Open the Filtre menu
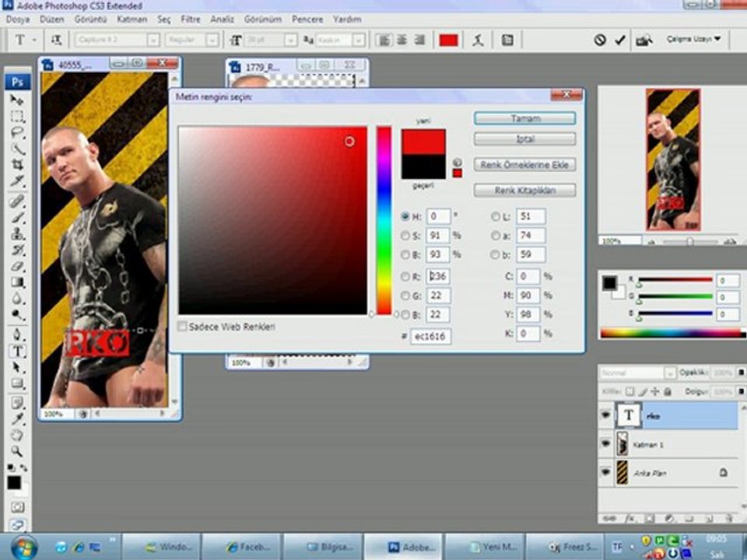The image size is (747, 560). [191, 19]
